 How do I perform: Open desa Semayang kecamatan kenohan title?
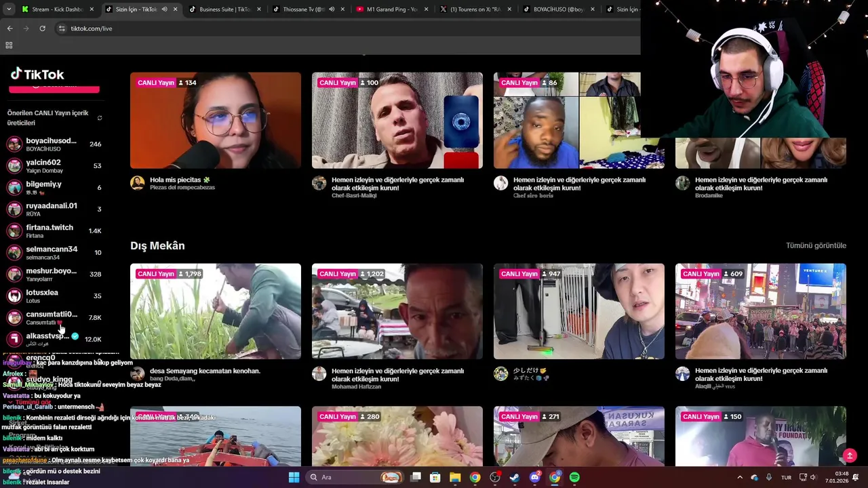tap(205, 371)
